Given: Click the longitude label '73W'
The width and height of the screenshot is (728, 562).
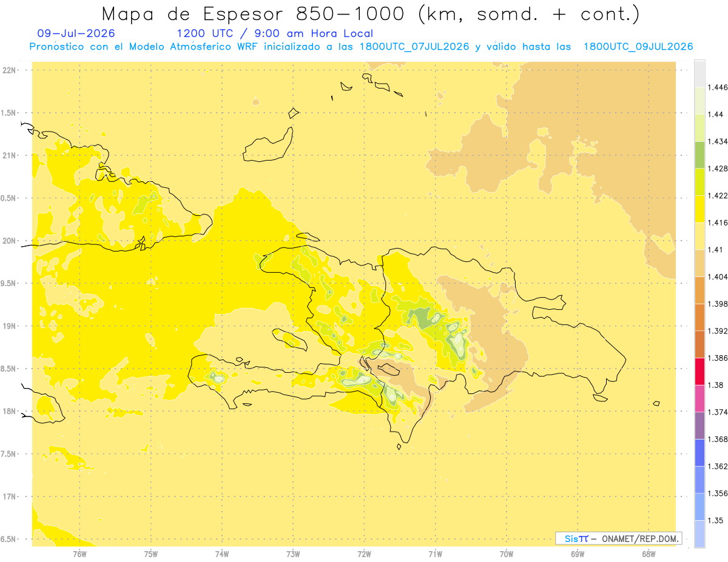Looking at the screenshot, I should (293, 554).
